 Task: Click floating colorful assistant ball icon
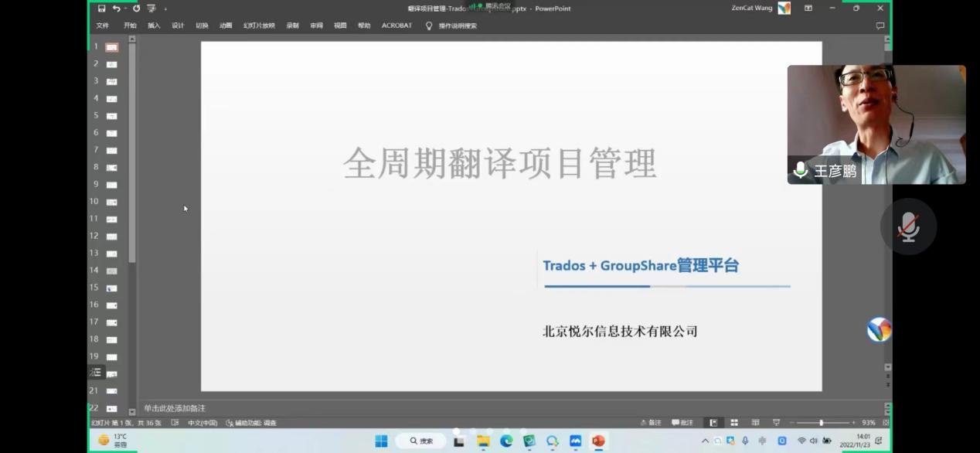880,329
